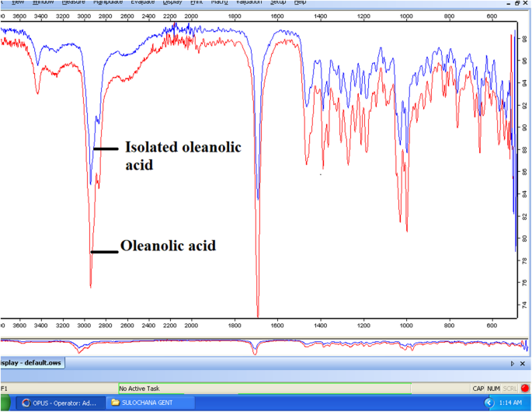
Task: Click the folder icon on SULOCHANA GENT button
Action: point(116,403)
